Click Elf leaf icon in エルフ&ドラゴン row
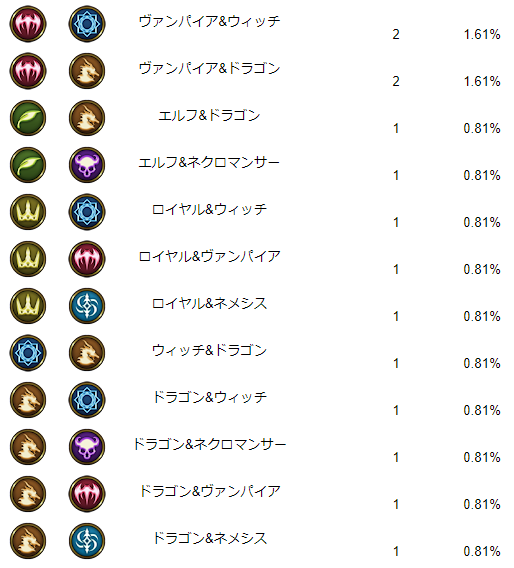 pos(28,118)
